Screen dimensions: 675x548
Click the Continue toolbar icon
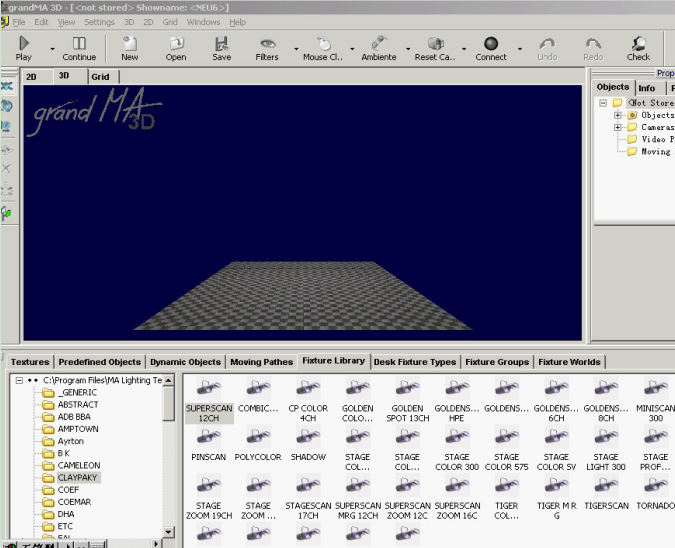coord(79,48)
